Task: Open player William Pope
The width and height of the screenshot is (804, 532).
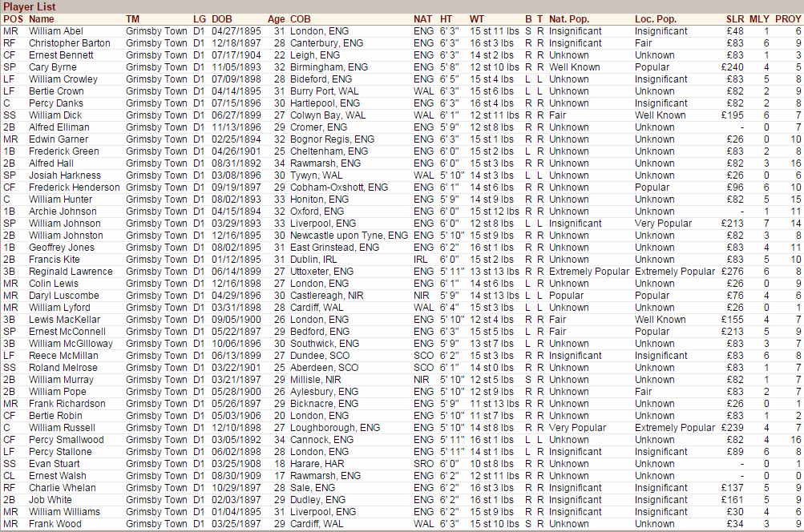Action: click(x=58, y=392)
